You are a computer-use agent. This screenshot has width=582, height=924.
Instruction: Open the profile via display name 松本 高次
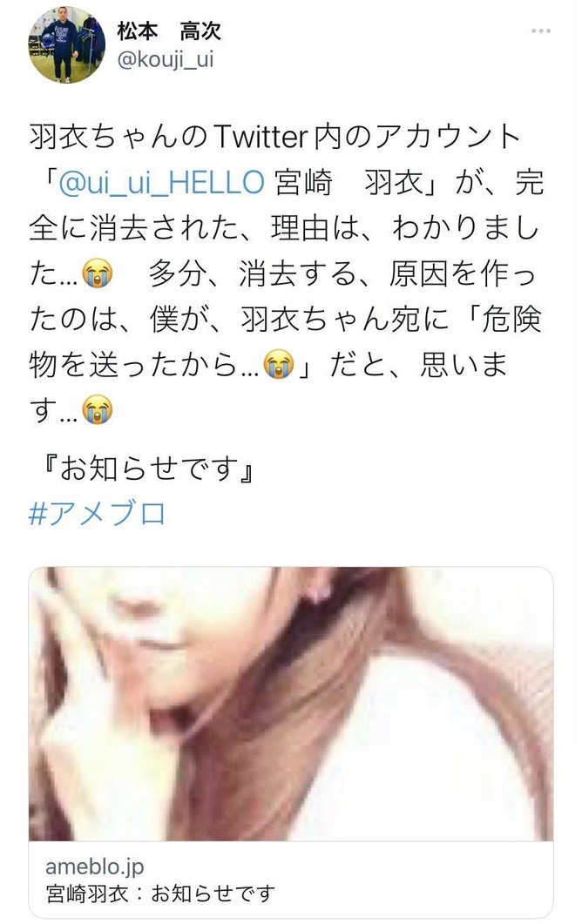tap(169, 31)
